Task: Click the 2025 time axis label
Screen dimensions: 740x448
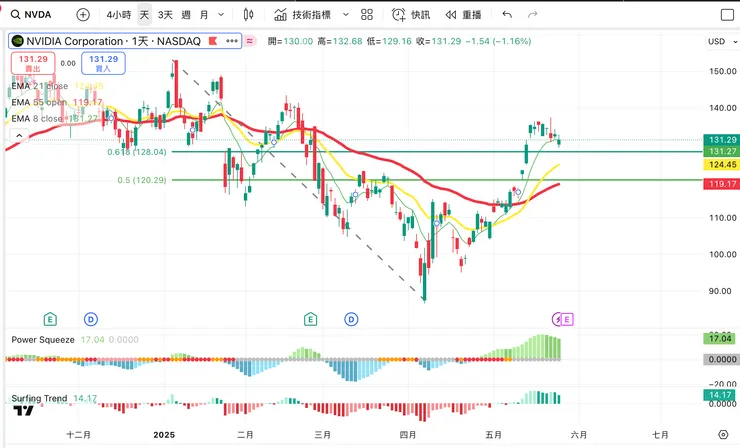Action: (164, 435)
